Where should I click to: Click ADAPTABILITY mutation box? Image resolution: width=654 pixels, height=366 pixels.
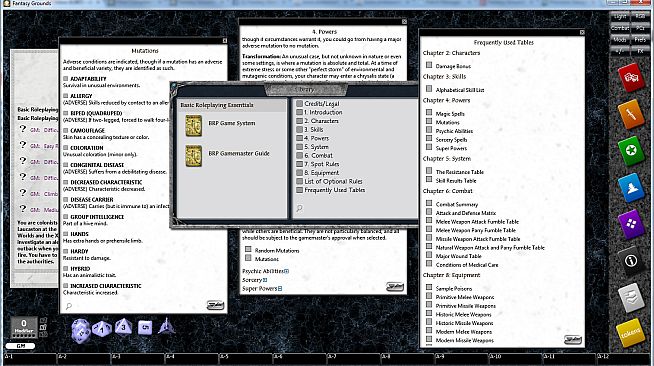coord(65,78)
